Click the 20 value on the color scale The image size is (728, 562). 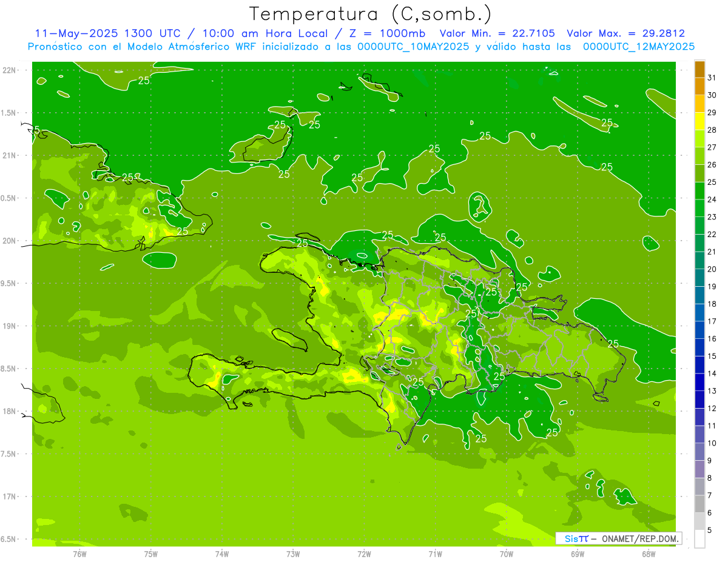[712, 269]
